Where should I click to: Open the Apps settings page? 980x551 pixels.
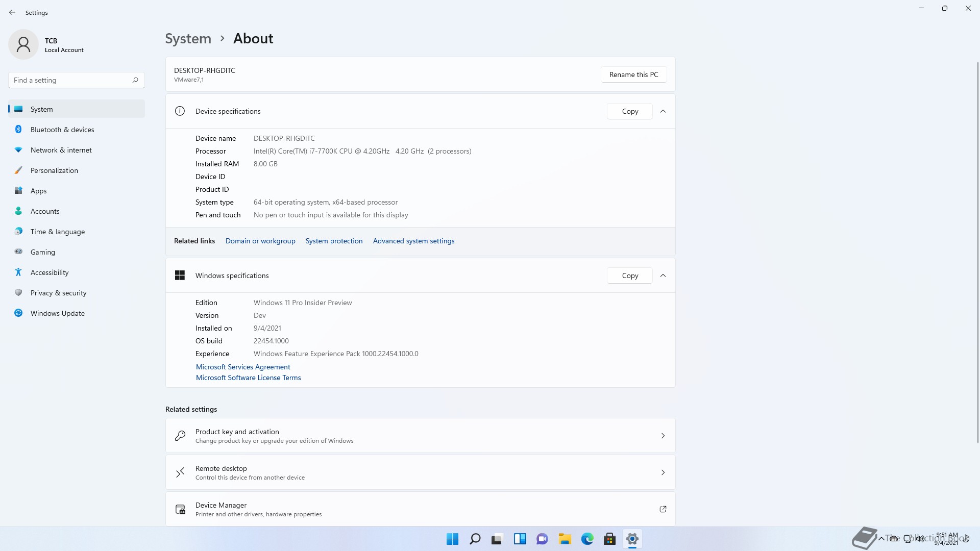click(77, 191)
